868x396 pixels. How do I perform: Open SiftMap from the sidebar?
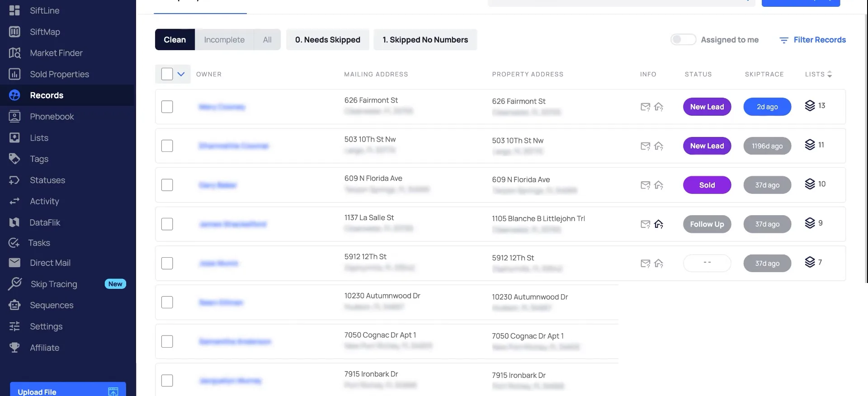pyautogui.click(x=45, y=32)
